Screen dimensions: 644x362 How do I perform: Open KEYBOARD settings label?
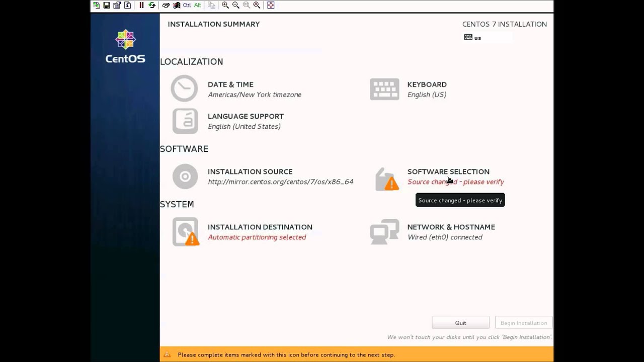[427, 84]
